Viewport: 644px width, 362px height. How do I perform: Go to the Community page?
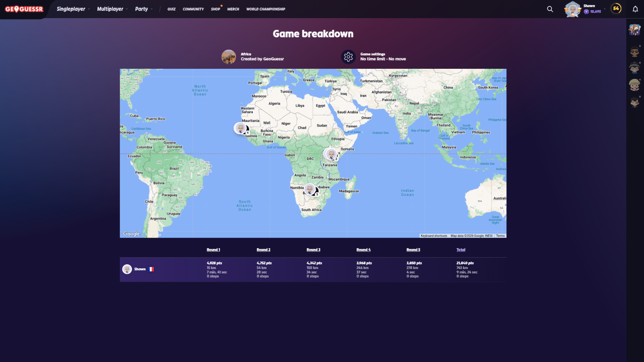click(x=193, y=9)
